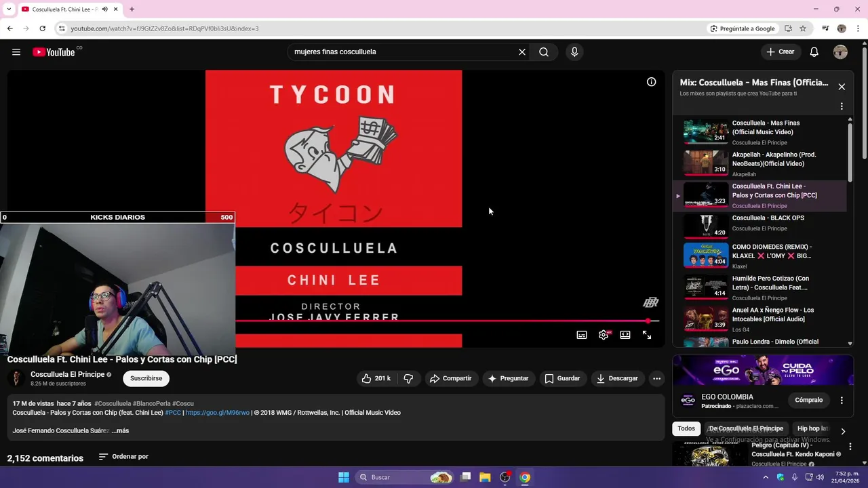Show hidden system tray icons

[x=766, y=477]
